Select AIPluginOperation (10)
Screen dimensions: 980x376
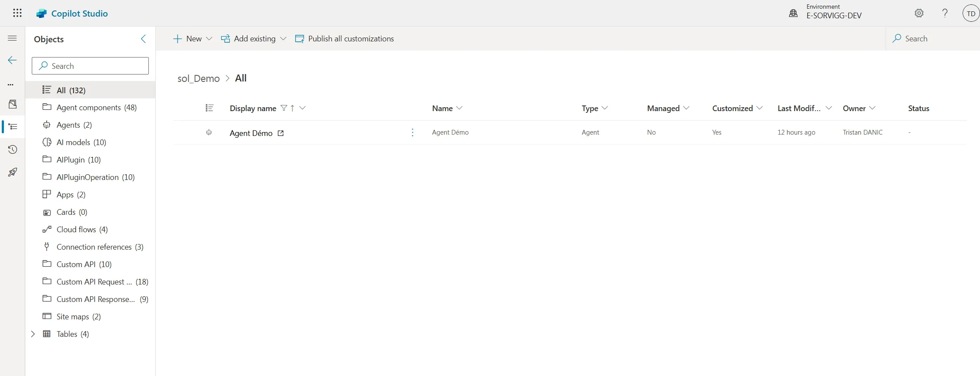pyautogui.click(x=91, y=177)
